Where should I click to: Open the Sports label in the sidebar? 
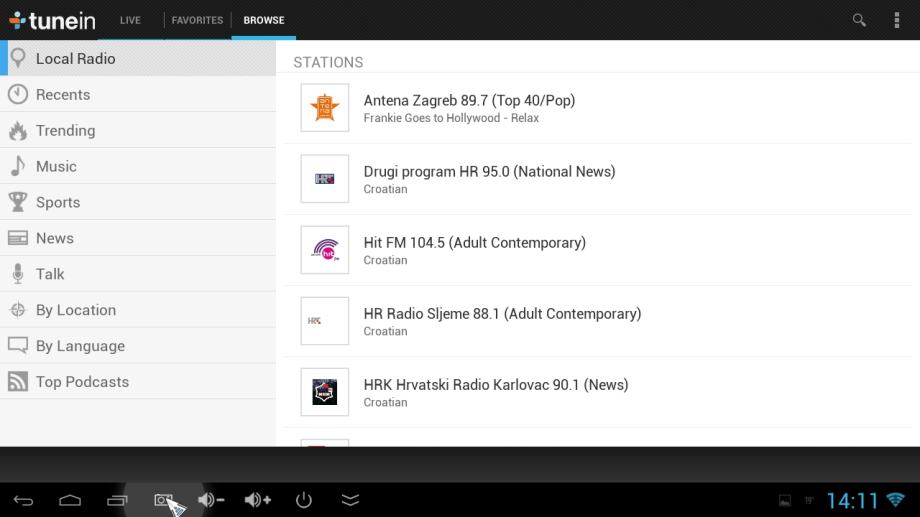click(58, 202)
